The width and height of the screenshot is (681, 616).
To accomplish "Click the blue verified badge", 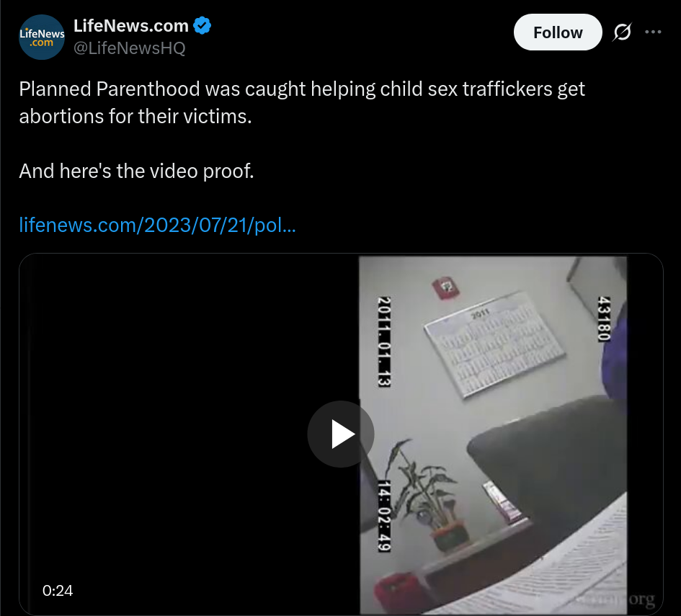I will (x=202, y=26).
